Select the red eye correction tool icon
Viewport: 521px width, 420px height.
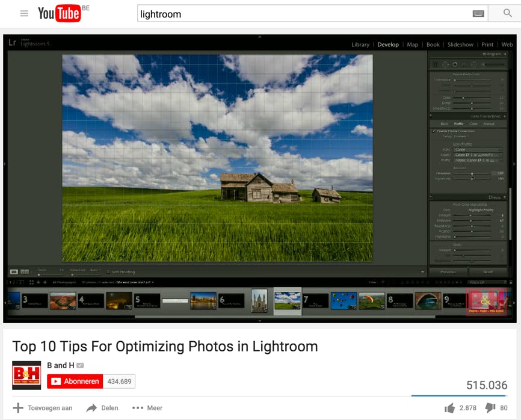click(x=455, y=64)
